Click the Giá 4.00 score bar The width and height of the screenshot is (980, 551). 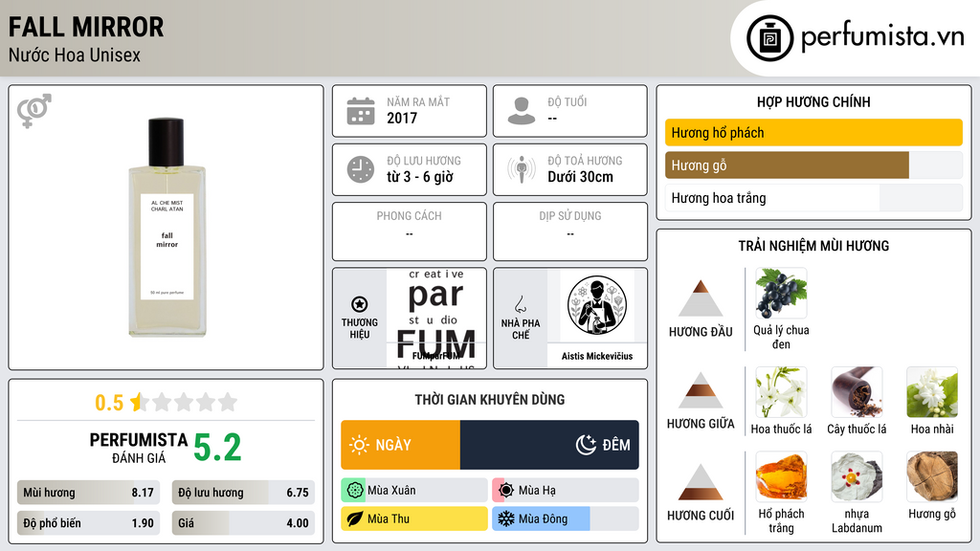point(243,523)
